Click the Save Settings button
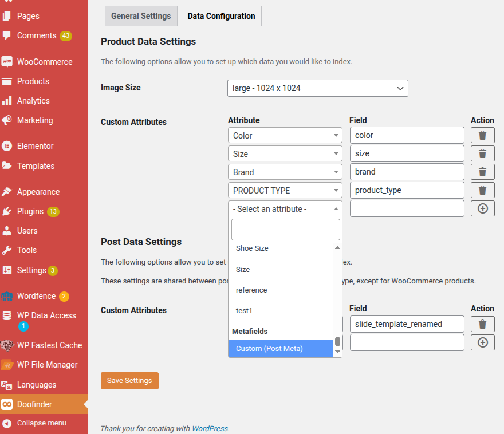The width and height of the screenshot is (504, 434). 129,380
